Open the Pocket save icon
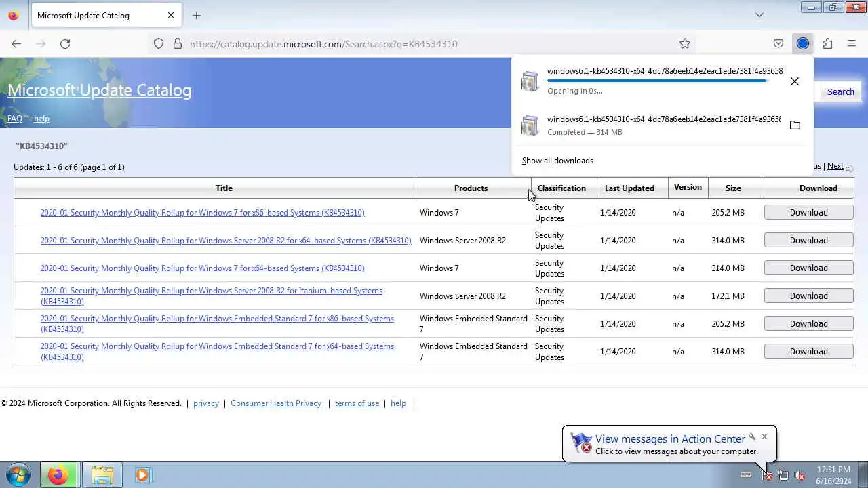This screenshot has height=488, width=868. pos(778,43)
